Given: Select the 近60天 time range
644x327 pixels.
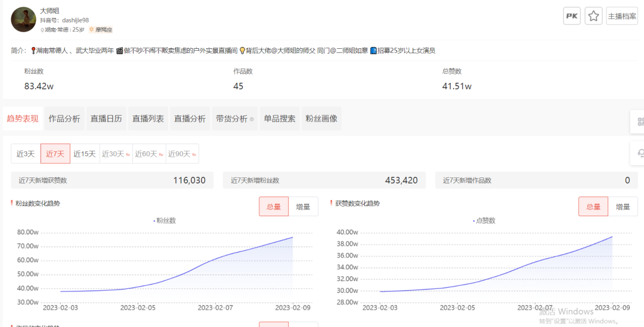Looking at the screenshot, I should 149,154.
